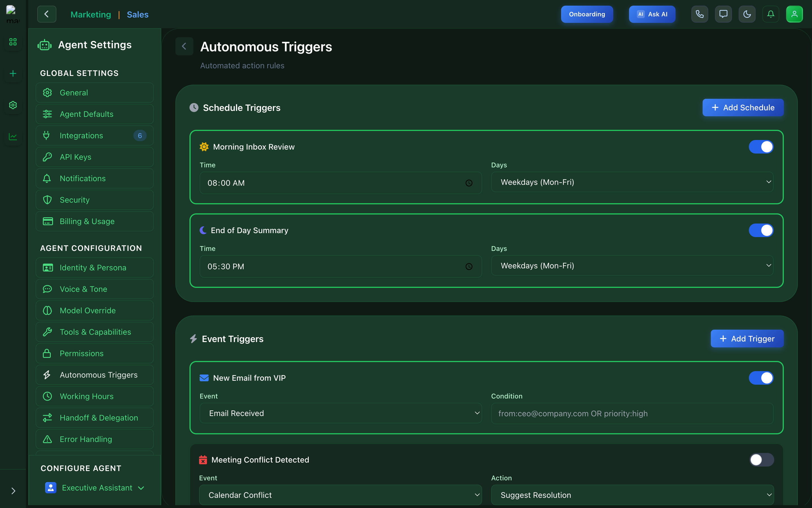The height and width of the screenshot is (508, 812).
Task: Go to Working Hours settings
Action: click(95, 396)
